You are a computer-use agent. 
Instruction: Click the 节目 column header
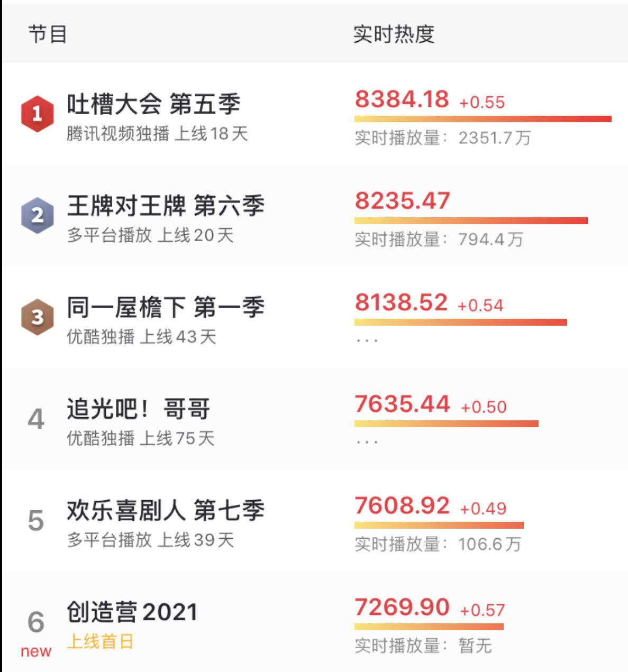pyautogui.click(x=48, y=34)
